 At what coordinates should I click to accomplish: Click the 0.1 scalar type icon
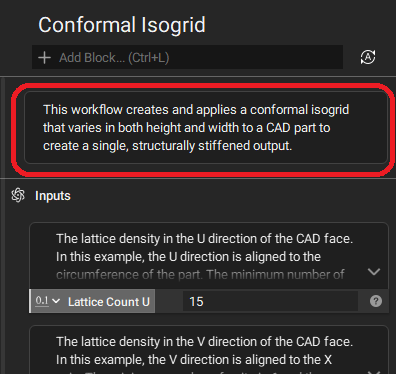coord(42,301)
